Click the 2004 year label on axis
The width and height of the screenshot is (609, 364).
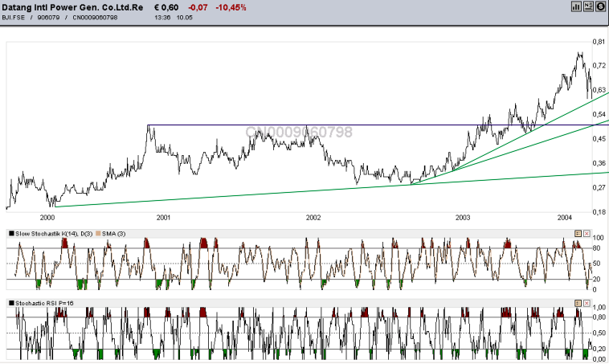pyautogui.click(x=565, y=218)
